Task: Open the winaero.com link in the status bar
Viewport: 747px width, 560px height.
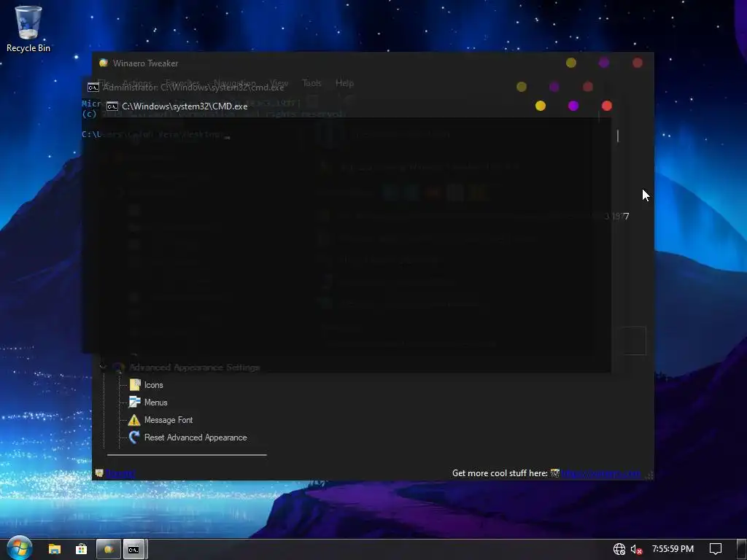Action: click(x=601, y=472)
